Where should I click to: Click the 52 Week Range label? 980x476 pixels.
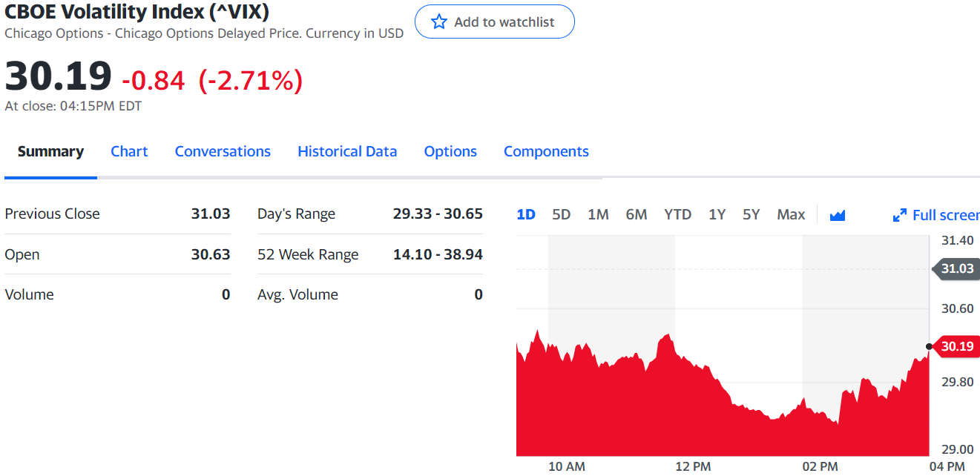pos(308,254)
